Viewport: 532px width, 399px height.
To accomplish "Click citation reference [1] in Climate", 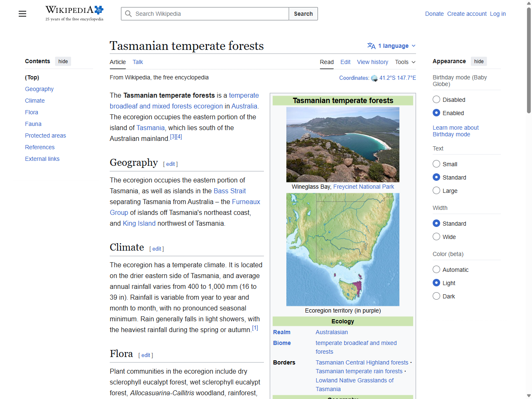I will pos(255,328).
